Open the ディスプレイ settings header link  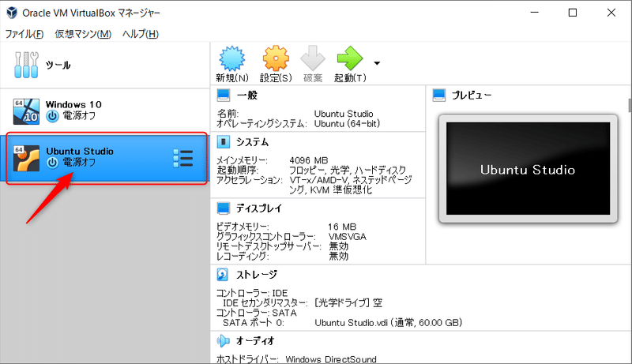point(259,208)
